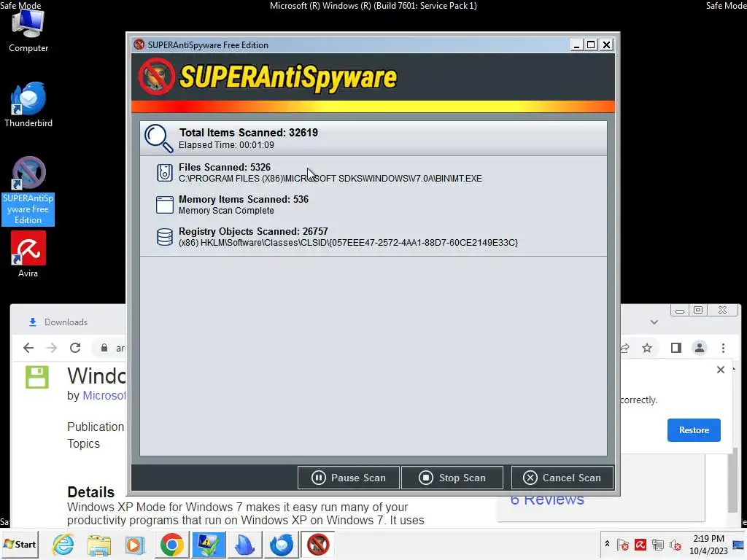Pause the running SUPERAntiSpyware scan
The width and height of the screenshot is (747, 560).
coord(349,478)
